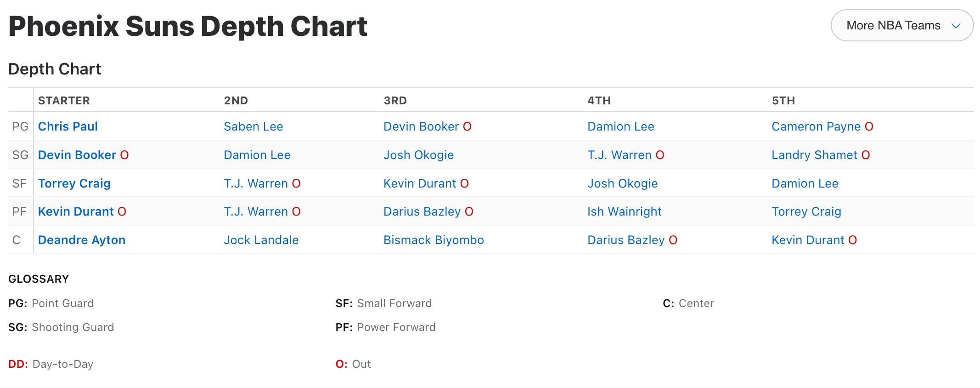Click starting center Deandre Ayton
The image size is (980, 388).
(81, 240)
